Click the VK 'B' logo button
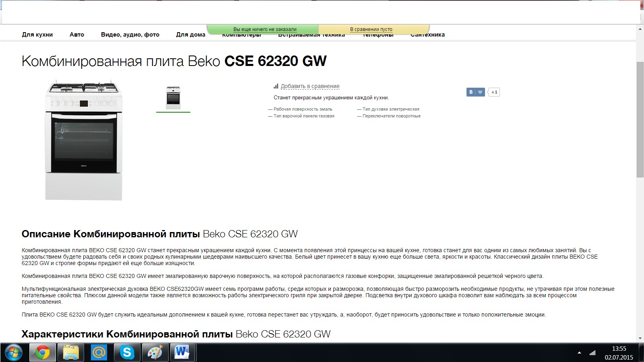Screen dimensions: 644x362 click(x=471, y=92)
